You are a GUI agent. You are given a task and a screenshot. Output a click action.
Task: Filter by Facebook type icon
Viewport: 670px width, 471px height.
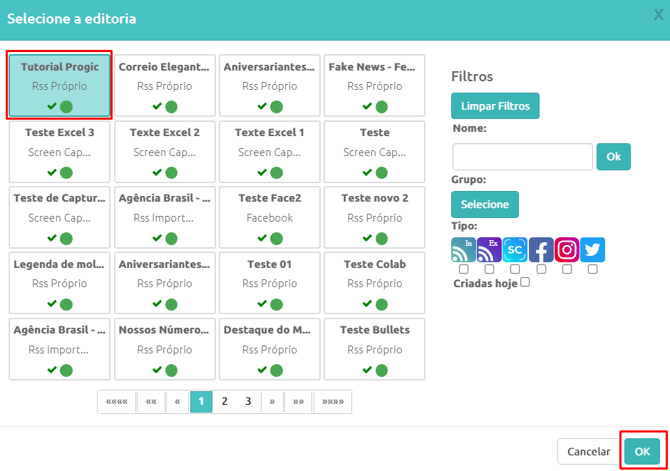(541, 250)
